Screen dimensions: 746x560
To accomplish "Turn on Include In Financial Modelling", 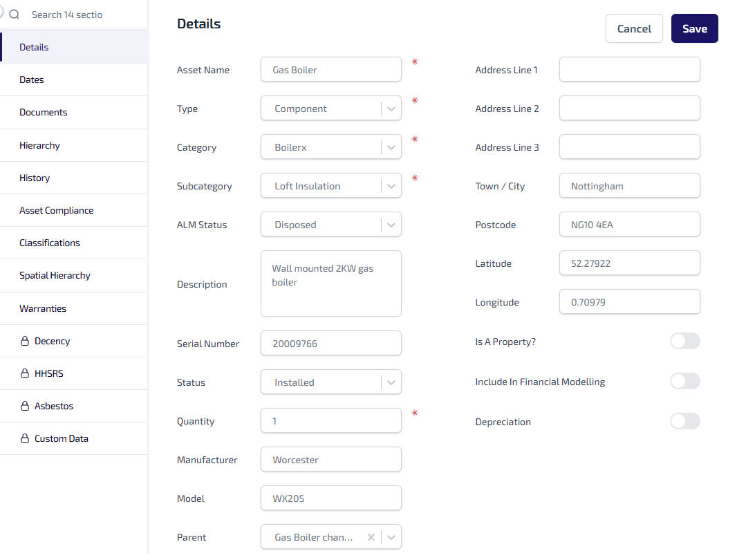I will point(684,381).
